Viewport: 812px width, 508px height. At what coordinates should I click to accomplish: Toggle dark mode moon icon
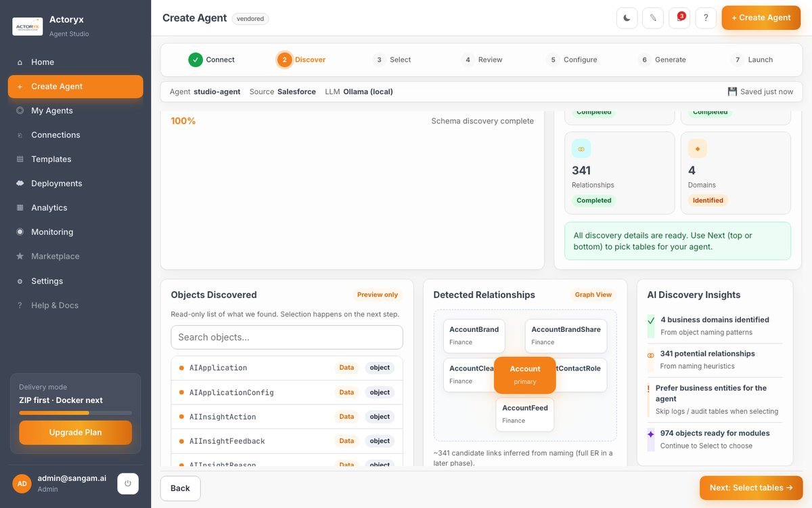(x=627, y=18)
